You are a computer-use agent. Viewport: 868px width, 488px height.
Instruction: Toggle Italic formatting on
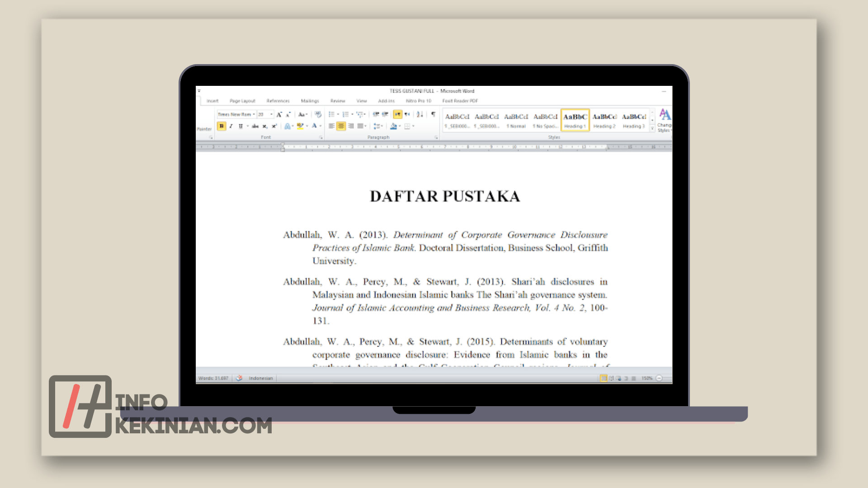pos(231,126)
